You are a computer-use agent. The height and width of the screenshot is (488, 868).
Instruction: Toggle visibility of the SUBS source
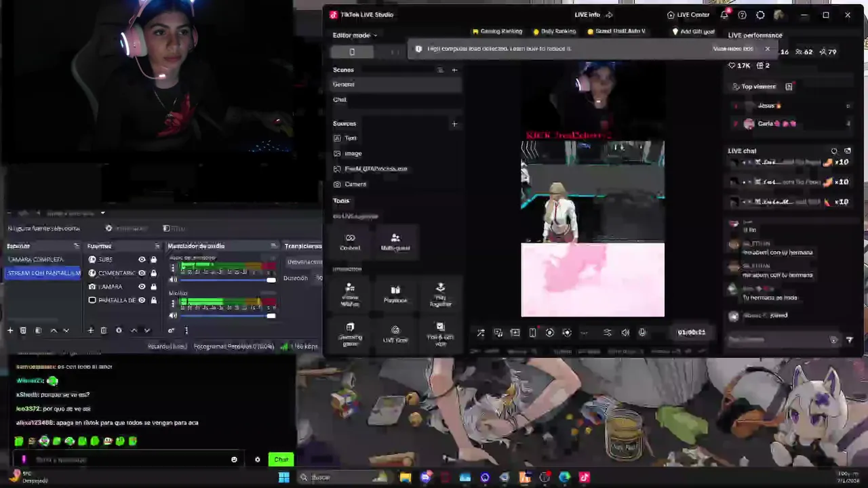142,260
